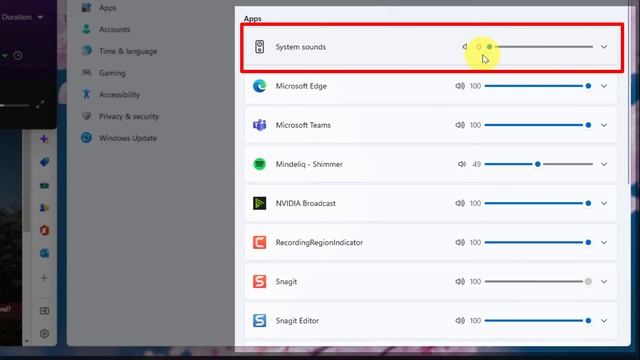Click the clock icon in left panel
This screenshot has height=360, width=640.
pyautogui.click(x=18, y=55)
